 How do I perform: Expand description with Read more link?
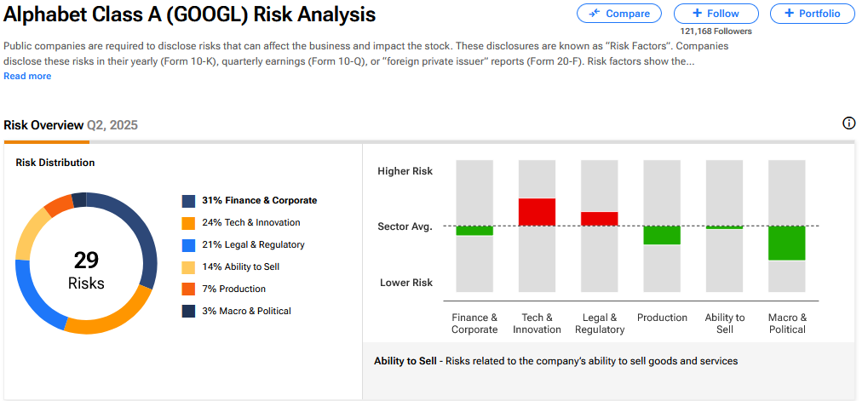[x=27, y=77]
